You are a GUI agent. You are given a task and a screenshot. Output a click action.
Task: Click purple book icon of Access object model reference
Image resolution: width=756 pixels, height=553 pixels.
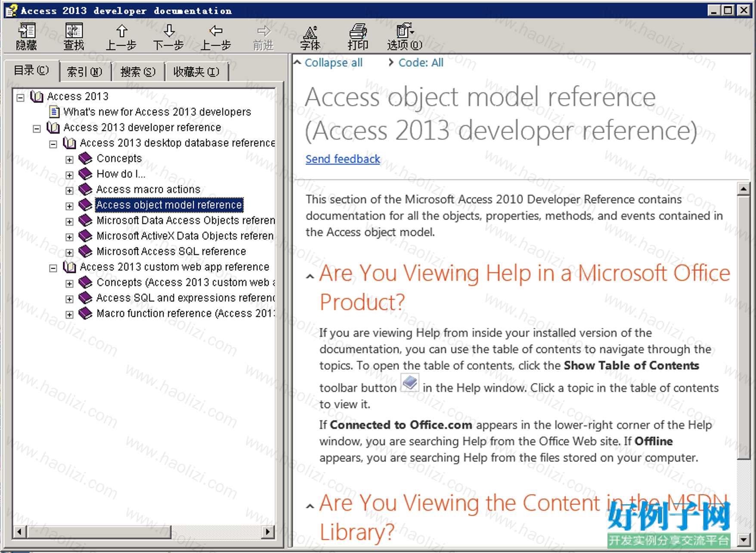tap(86, 205)
